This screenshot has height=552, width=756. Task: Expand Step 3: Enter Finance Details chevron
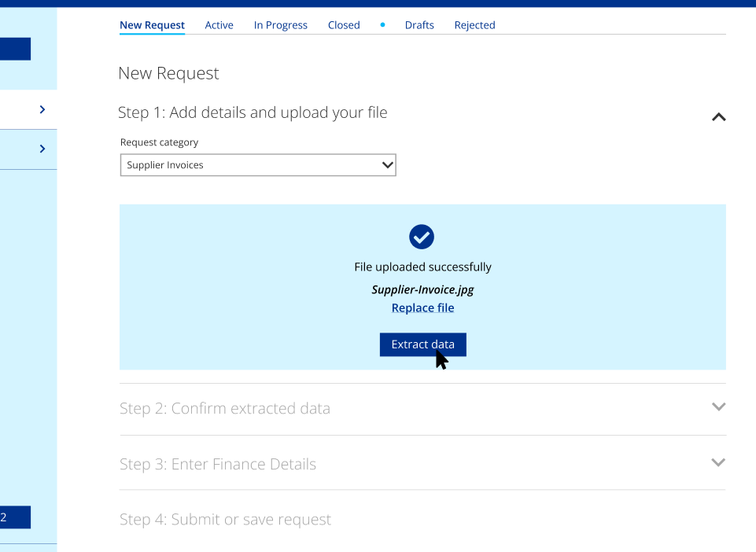coord(718,462)
